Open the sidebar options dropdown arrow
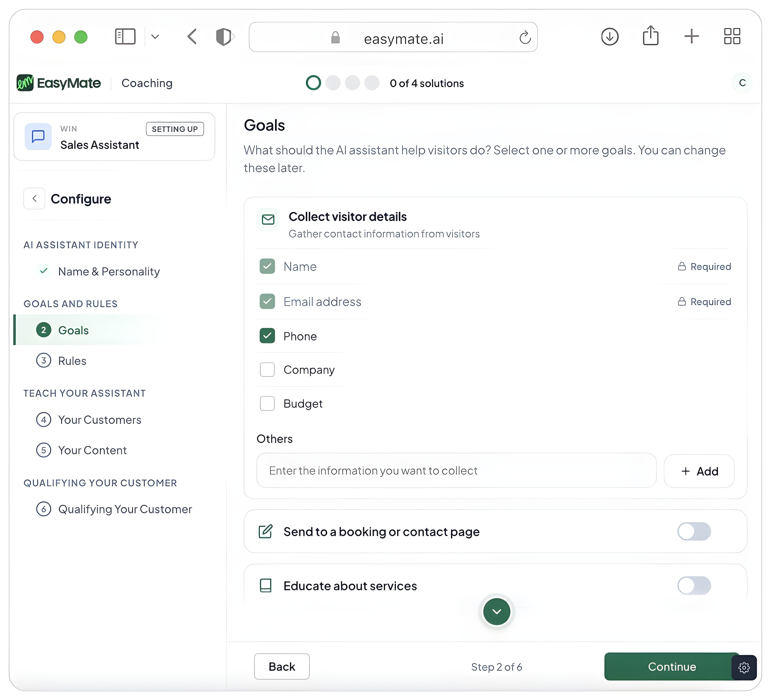The height and width of the screenshot is (700, 771). 155,37
